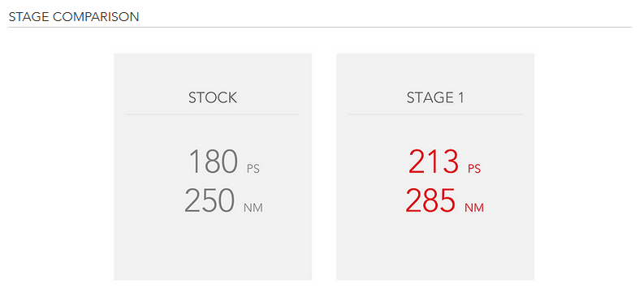Select the STAGE 1 card title

tap(435, 97)
